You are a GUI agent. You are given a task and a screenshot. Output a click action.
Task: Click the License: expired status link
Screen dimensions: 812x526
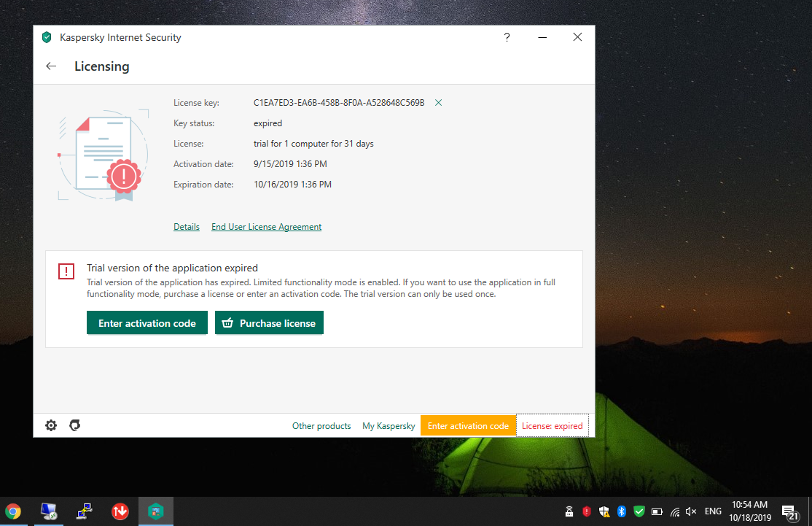tap(552, 426)
